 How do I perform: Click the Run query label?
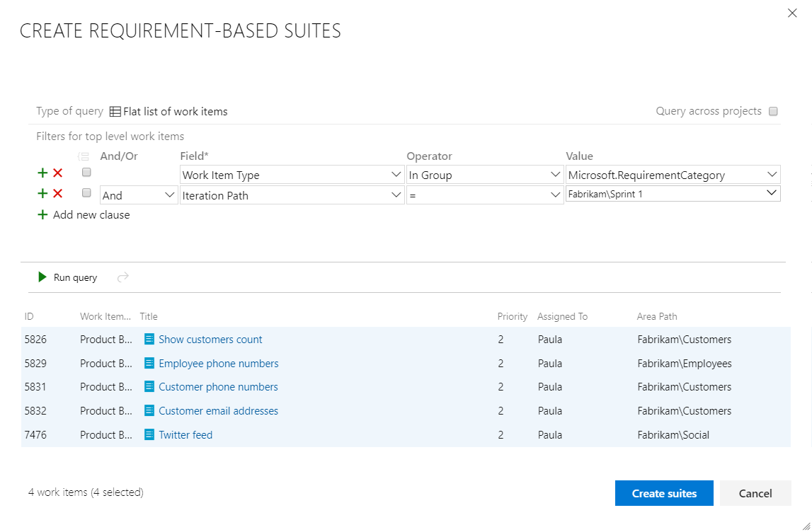[75, 278]
